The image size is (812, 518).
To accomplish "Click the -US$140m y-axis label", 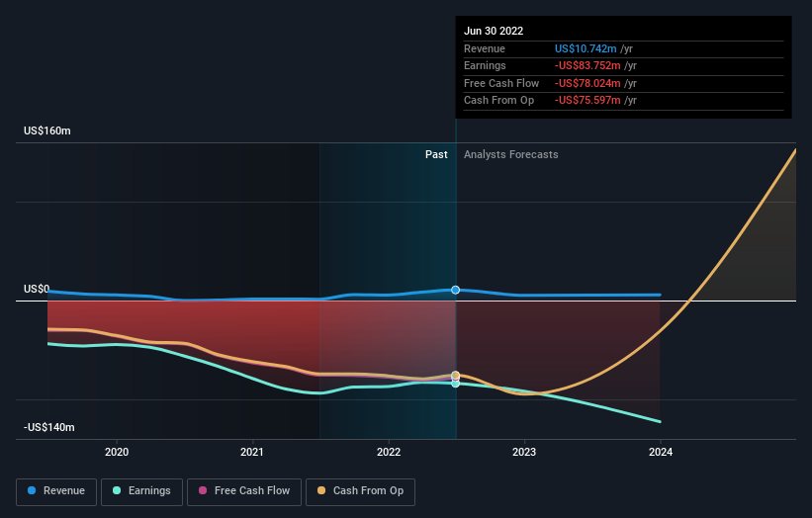I will (x=49, y=427).
